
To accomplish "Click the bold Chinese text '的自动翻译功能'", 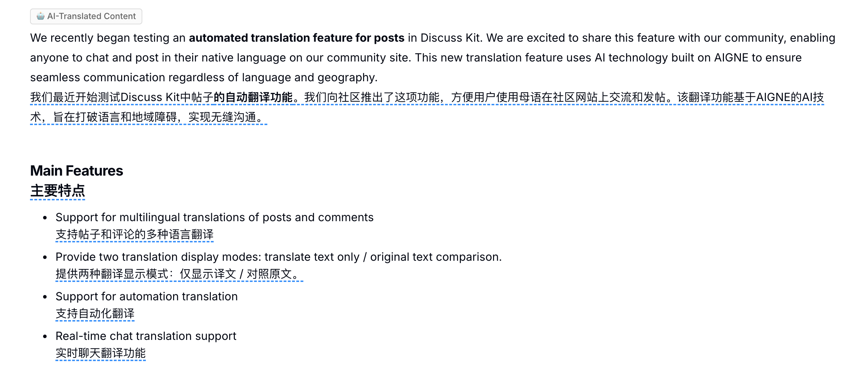I will tap(253, 97).
